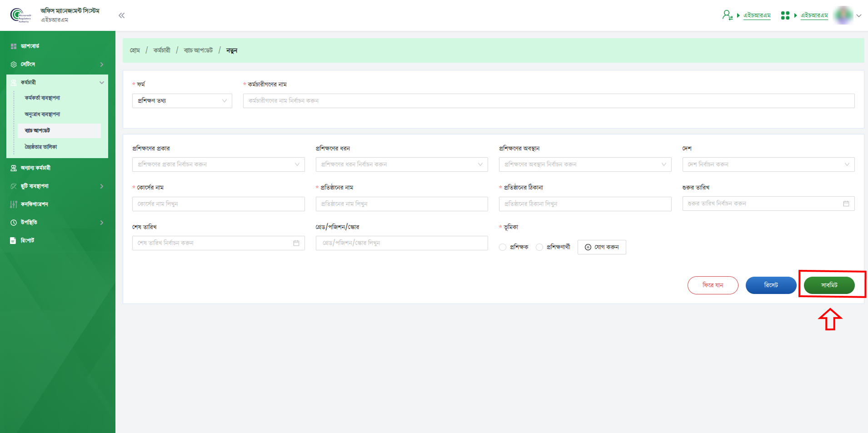Focus the প্রতিষ্ঠানের নাম input field
Image resolution: width=868 pixels, height=433 pixels.
tap(402, 204)
